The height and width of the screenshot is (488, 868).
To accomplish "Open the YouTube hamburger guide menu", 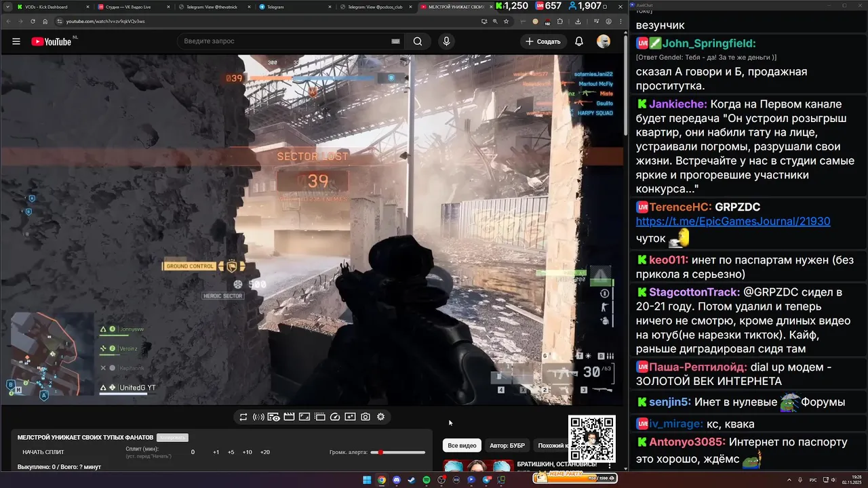I will tap(16, 41).
